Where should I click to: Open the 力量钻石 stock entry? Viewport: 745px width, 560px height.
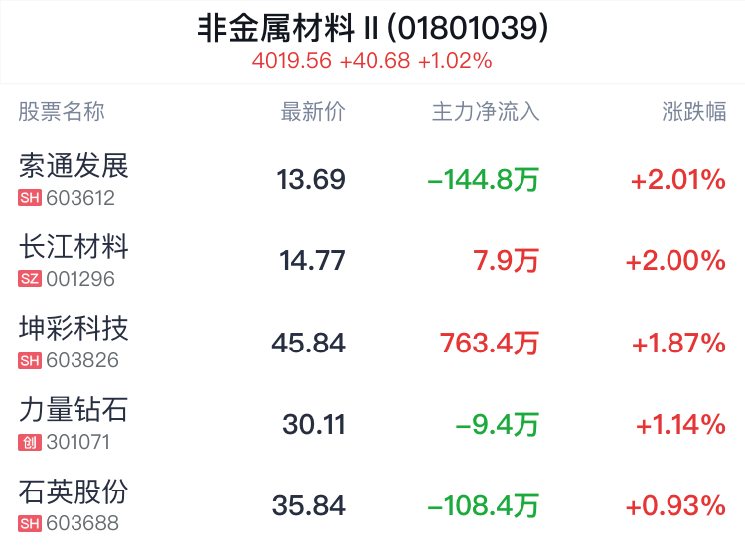(x=74, y=409)
